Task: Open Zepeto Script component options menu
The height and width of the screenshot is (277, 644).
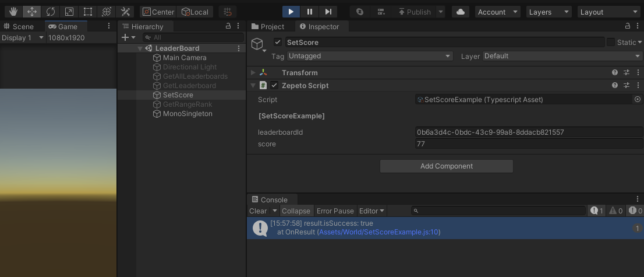Action: point(638,85)
